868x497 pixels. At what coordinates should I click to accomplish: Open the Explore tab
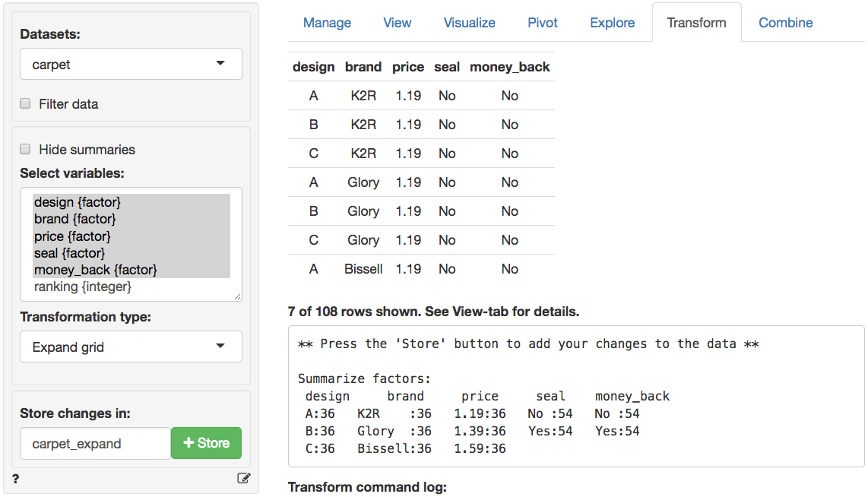[x=612, y=23]
